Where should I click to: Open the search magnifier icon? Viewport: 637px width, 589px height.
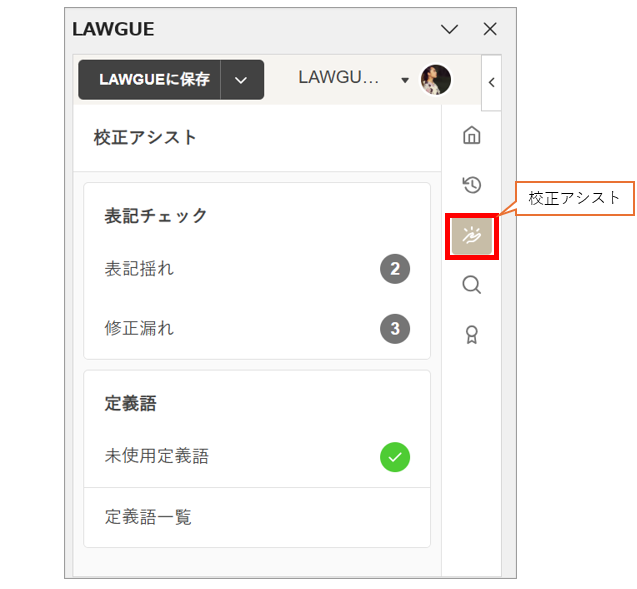(472, 285)
